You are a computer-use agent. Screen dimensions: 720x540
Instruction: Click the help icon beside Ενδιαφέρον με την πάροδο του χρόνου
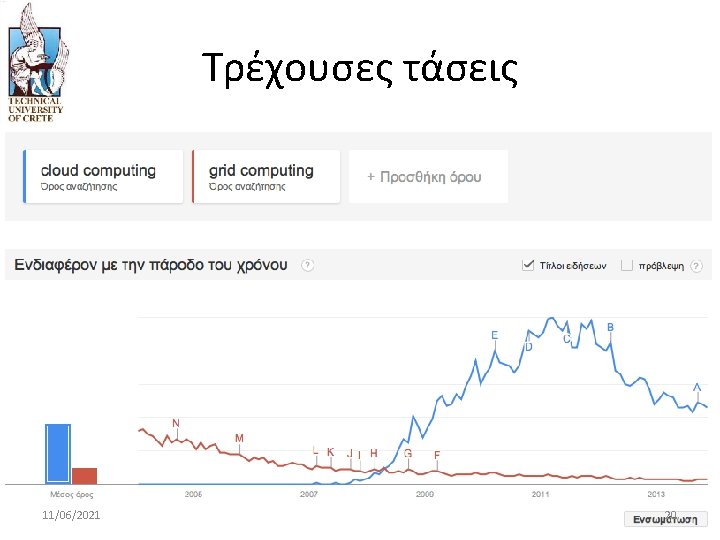pyautogui.click(x=308, y=265)
